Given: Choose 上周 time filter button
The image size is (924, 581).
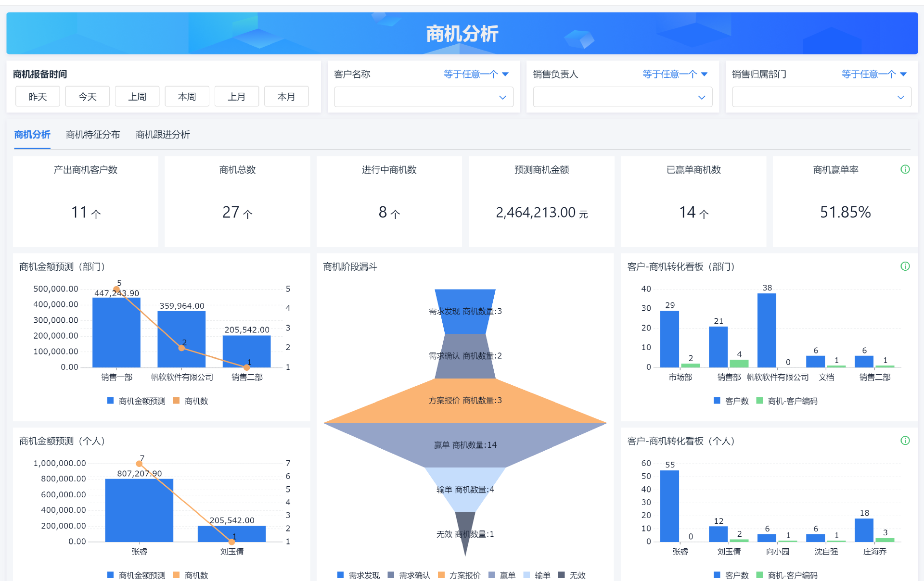Looking at the screenshot, I should coord(137,97).
